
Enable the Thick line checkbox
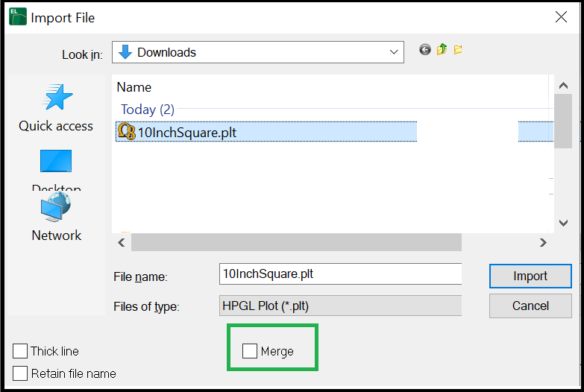19,351
